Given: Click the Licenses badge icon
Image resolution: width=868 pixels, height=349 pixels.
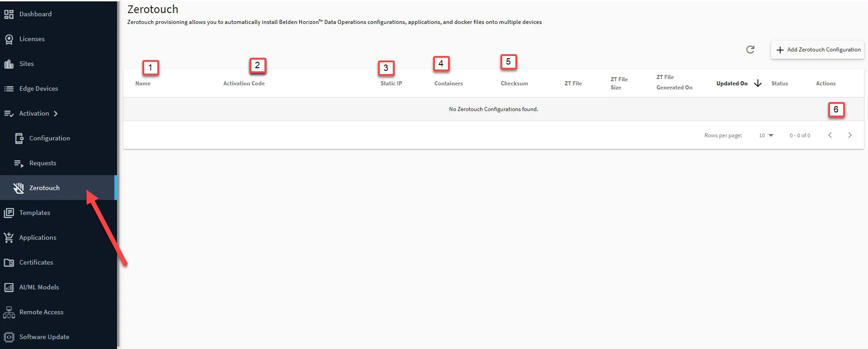Looking at the screenshot, I should click(9, 39).
